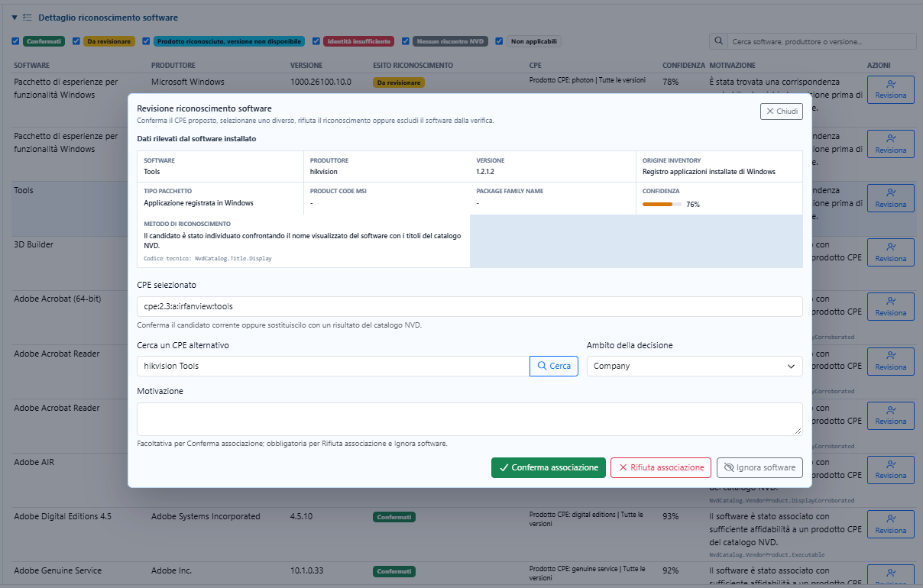Screen dimensions: 923x588
Task: Click the list icon beside Dettaglio riconoscimento software
Action: click(27, 17)
